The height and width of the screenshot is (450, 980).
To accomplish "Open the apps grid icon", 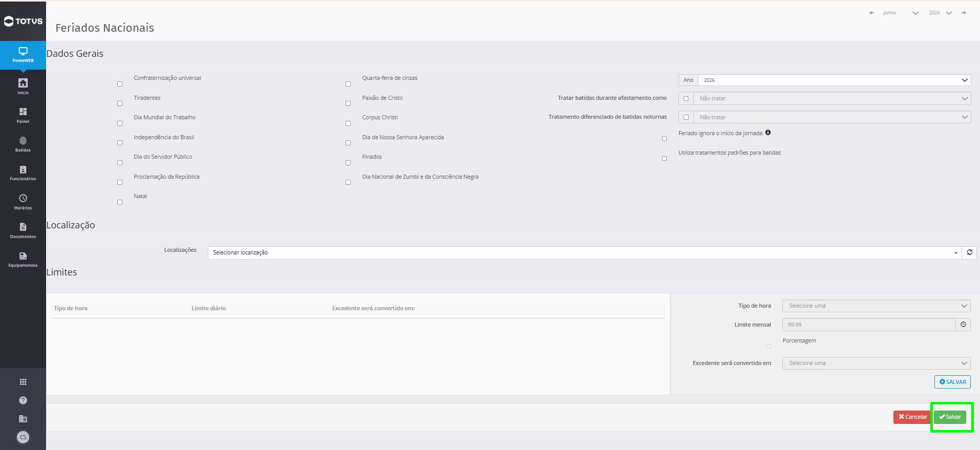I will coord(23,382).
